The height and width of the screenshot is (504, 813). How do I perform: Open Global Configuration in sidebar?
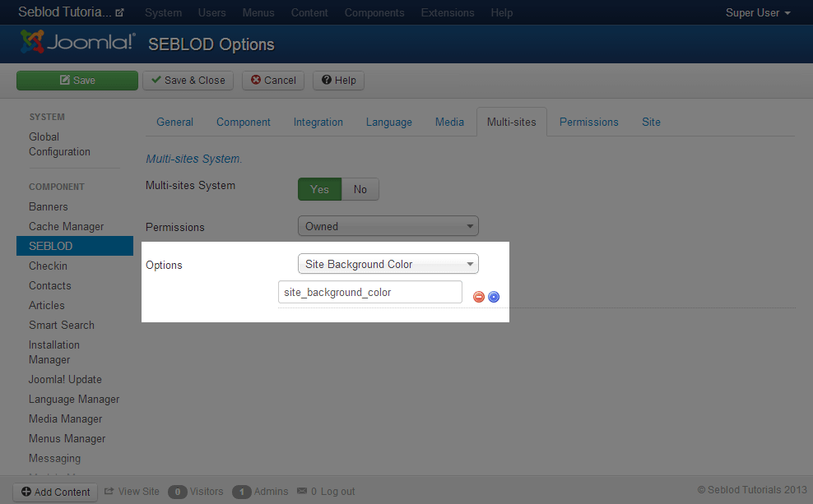point(59,144)
